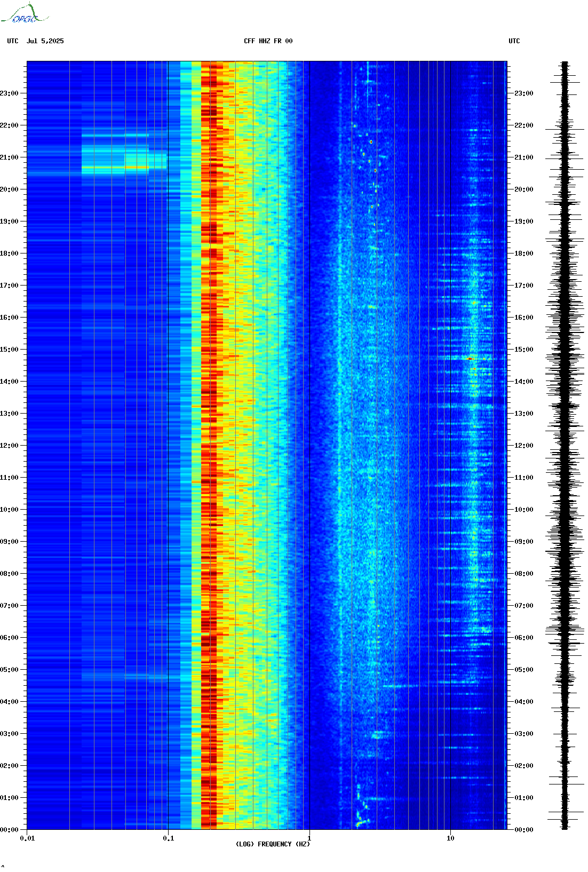Click the left axis 20:00 time label

click(9, 189)
